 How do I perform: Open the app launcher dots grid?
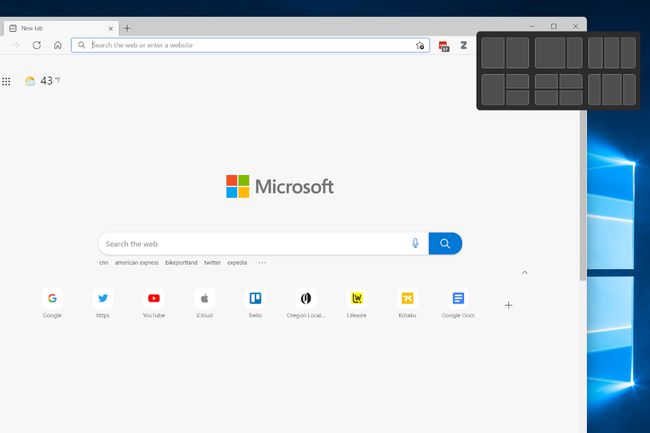point(6,81)
